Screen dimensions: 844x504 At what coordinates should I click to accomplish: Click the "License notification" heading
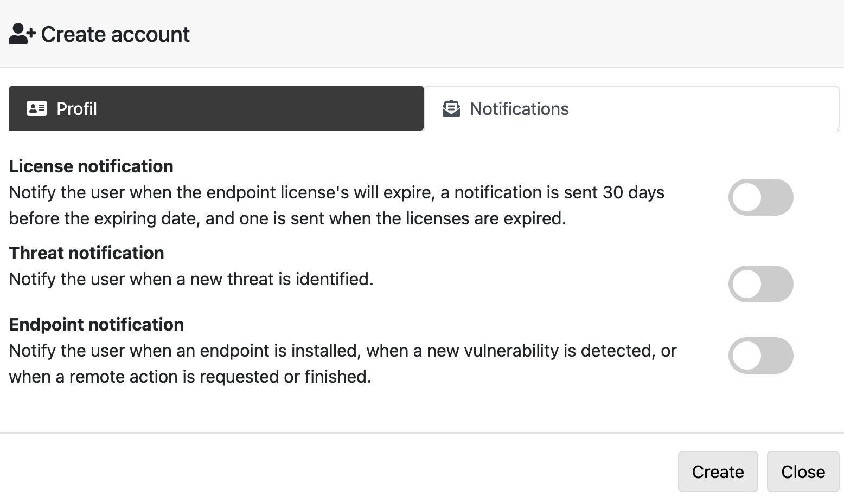(x=91, y=166)
